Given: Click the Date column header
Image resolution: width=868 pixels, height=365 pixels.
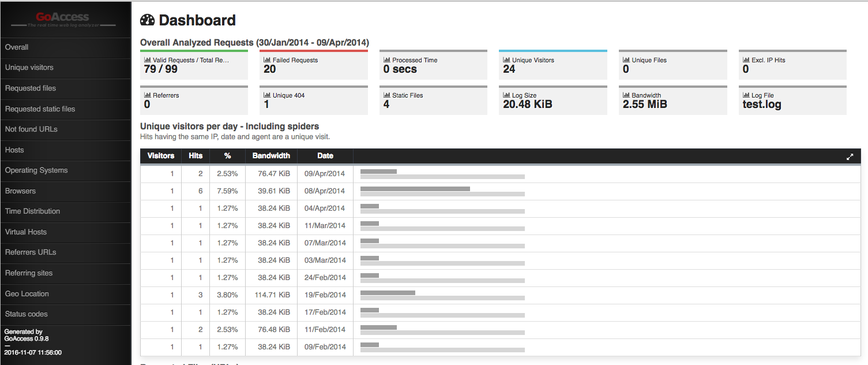Looking at the screenshot, I should [325, 156].
